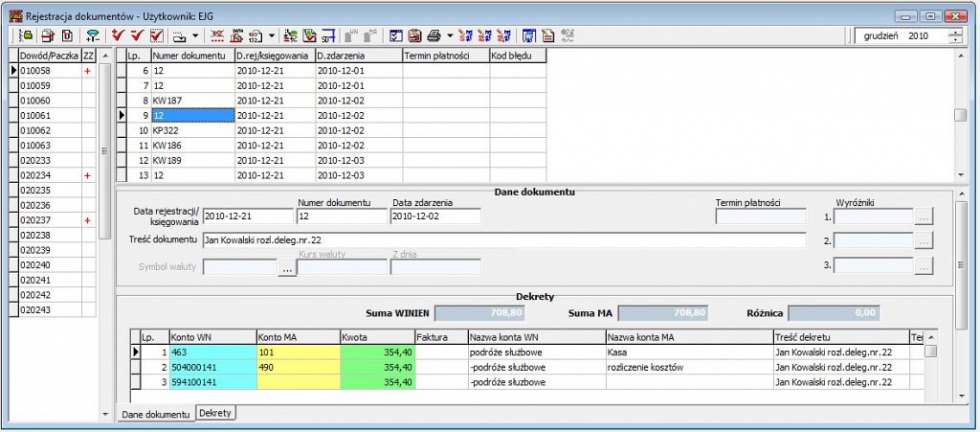Viewport: 980px width, 432px height.
Task: Click the printer toolbar icon
Action: click(434, 35)
